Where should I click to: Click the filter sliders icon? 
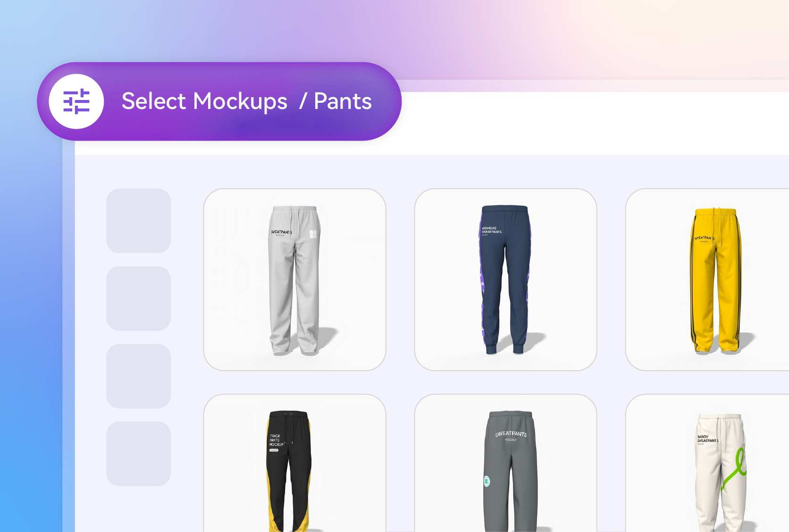coord(76,101)
